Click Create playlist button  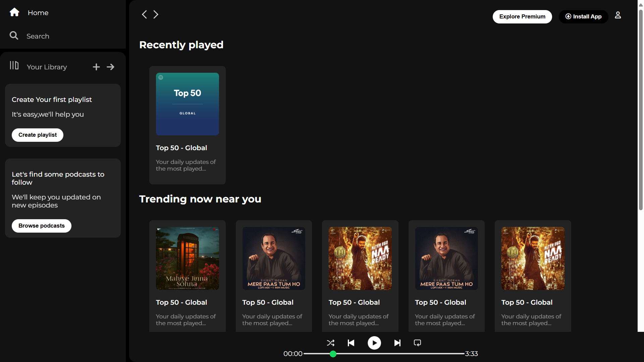pos(38,135)
